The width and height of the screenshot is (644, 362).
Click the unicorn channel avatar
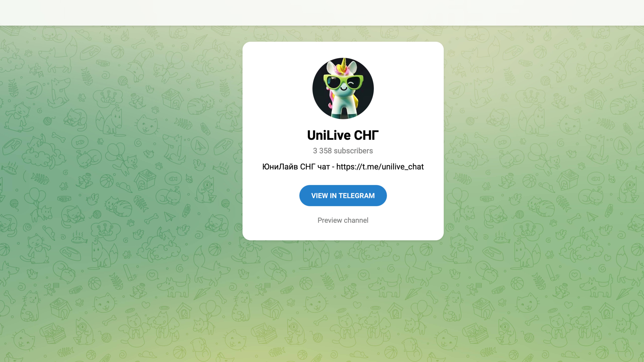[x=343, y=88]
